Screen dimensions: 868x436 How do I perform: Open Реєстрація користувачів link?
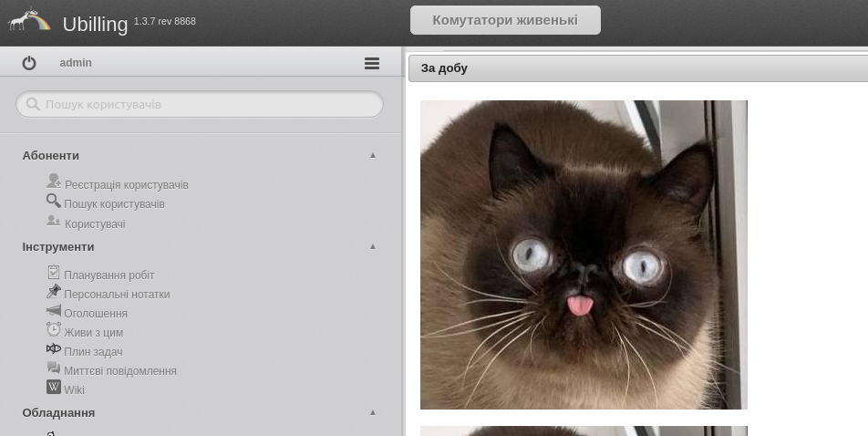(126, 185)
